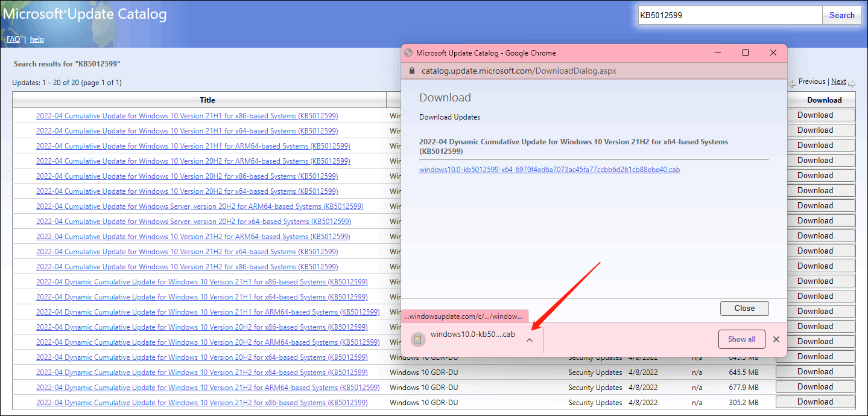
Task: Open Dynamic Cumulative Update 21H1 x86-based link
Action: (202, 282)
